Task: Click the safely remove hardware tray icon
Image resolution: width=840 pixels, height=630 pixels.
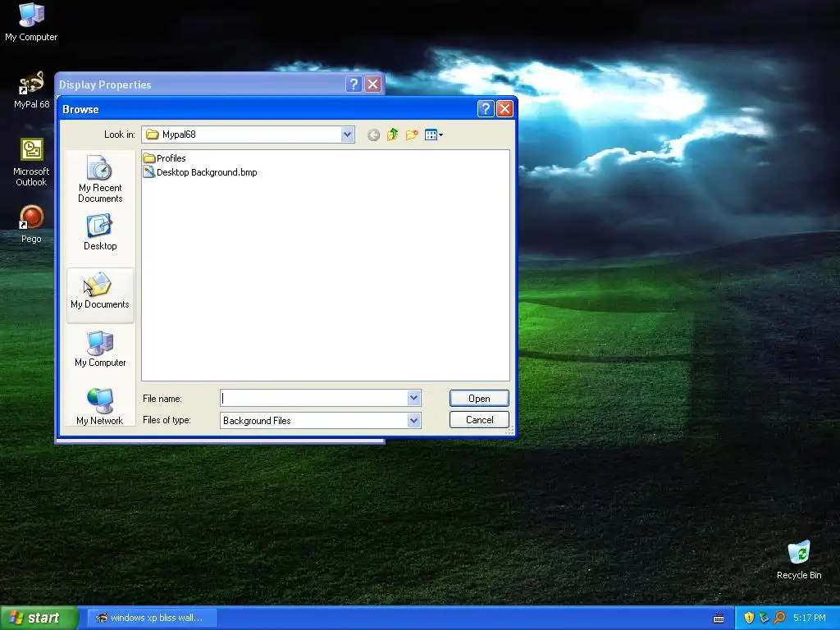Action: pyautogui.click(x=765, y=618)
